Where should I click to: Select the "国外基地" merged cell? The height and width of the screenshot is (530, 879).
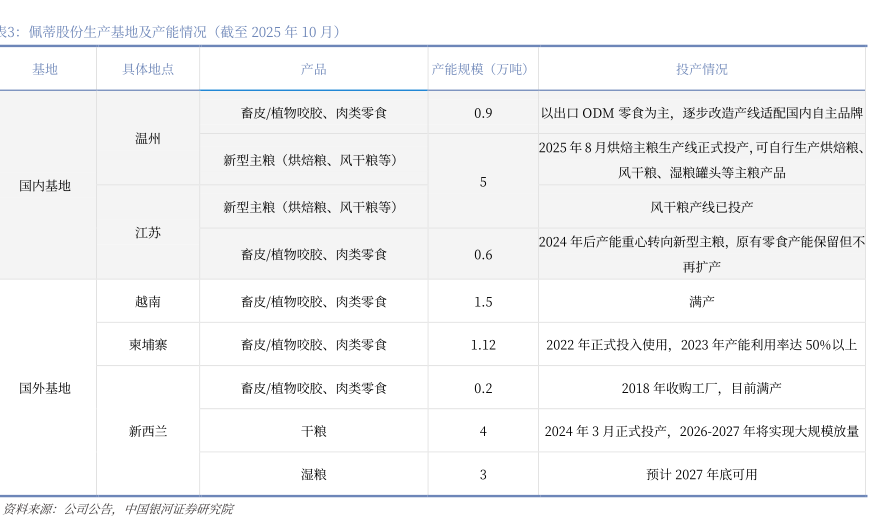(45, 388)
